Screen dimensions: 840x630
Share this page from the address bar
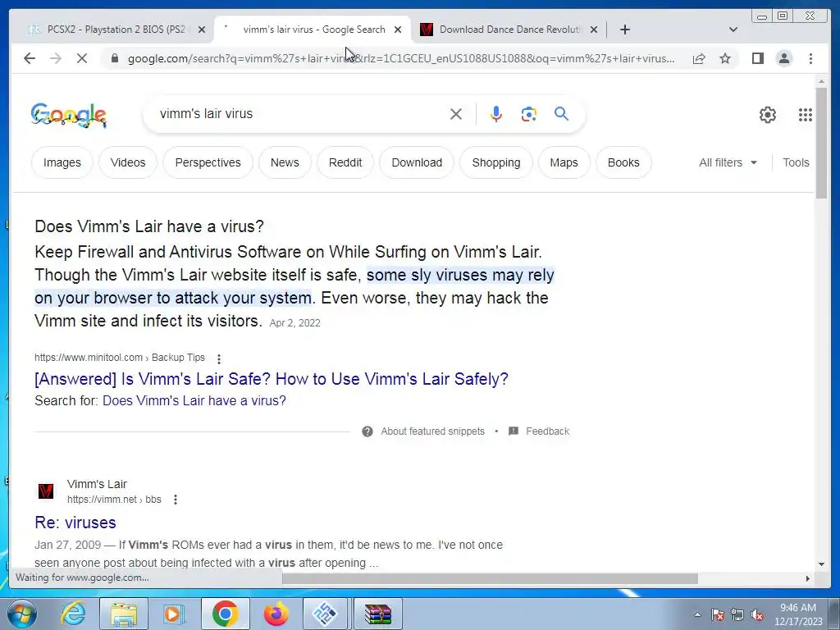[699, 58]
